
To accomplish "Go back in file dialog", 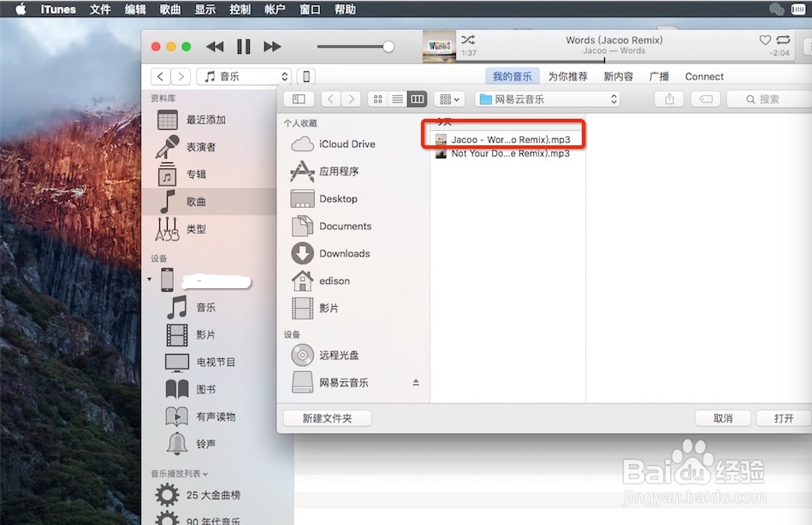I will tap(331, 99).
